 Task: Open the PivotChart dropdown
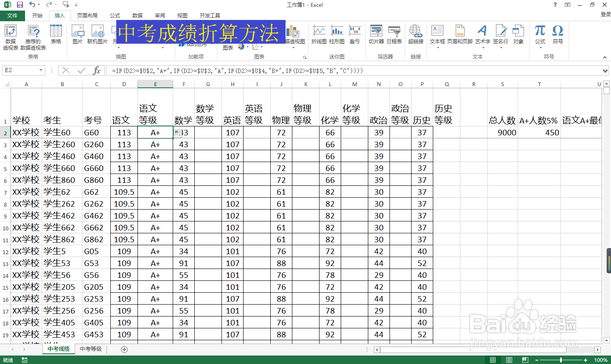point(293,48)
